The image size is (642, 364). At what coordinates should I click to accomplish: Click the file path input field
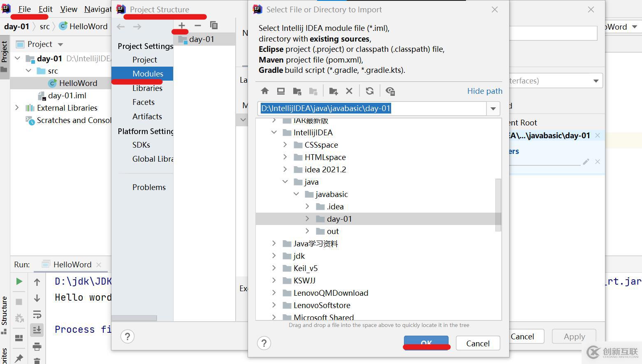tap(372, 109)
